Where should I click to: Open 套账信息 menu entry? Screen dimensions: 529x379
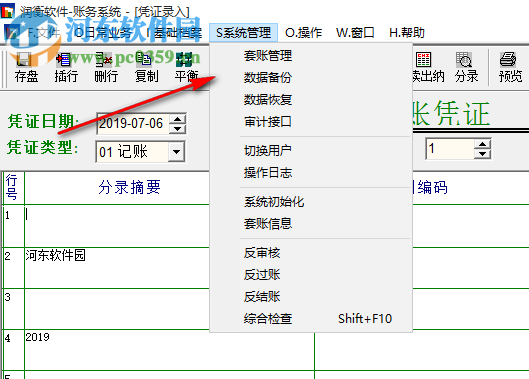311,223
